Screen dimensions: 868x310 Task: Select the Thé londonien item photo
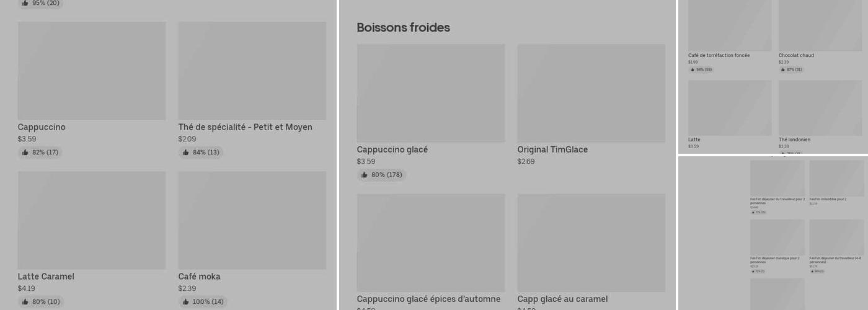820,108
